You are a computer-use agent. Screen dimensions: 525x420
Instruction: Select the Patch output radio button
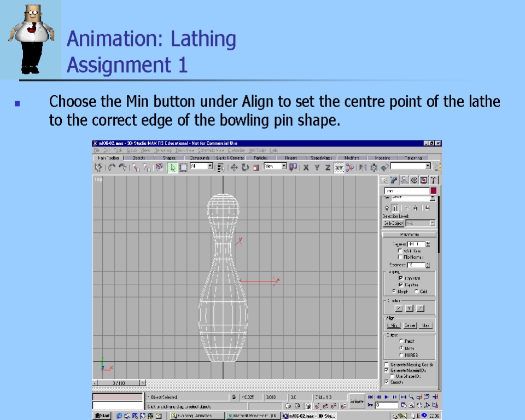pyautogui.click(x=401, y=341)
